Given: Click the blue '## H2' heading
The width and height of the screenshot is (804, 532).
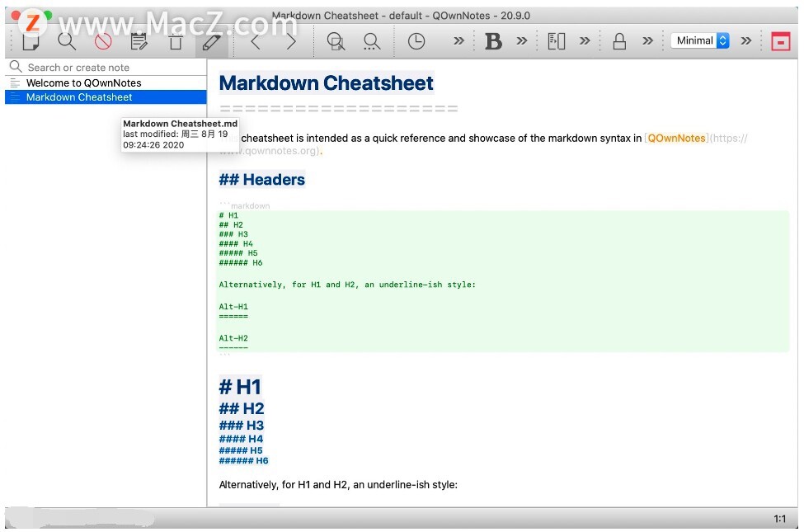Looking at the screenshot, I should [x=242, y=408].
